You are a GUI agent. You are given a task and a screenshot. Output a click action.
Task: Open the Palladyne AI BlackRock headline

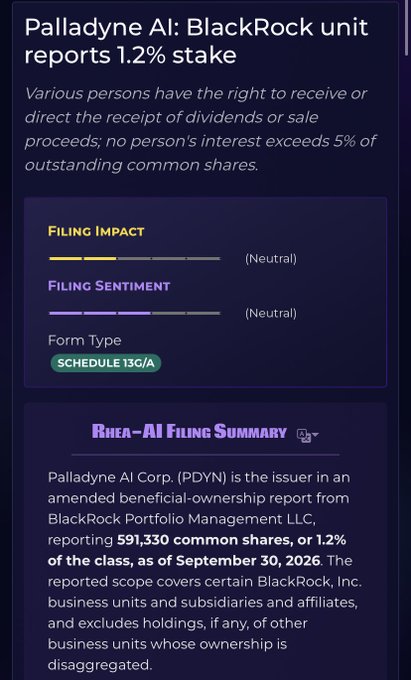click(196, 42)
